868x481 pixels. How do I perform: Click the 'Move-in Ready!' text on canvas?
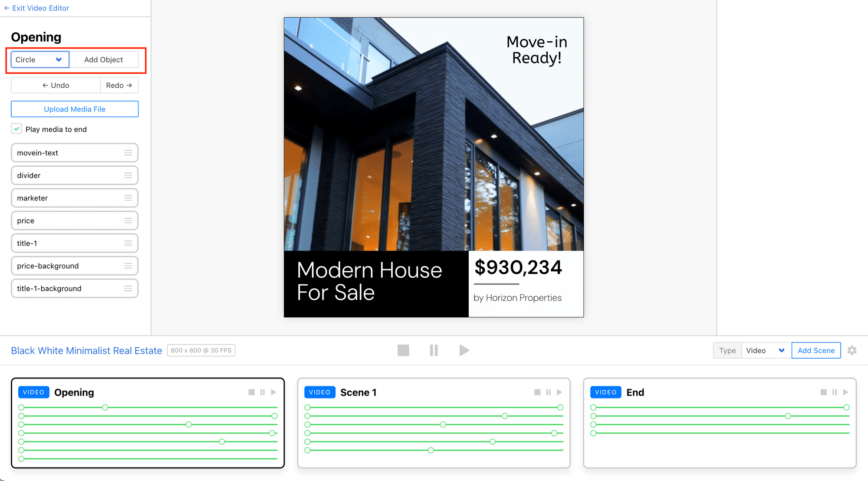click(537, 50)
